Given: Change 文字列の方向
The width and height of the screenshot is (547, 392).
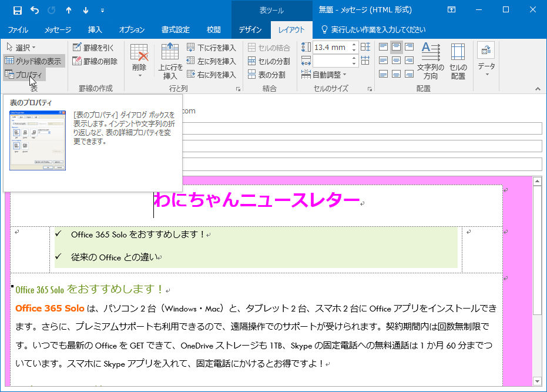Looking at the screenshot, I should (431, 61).
